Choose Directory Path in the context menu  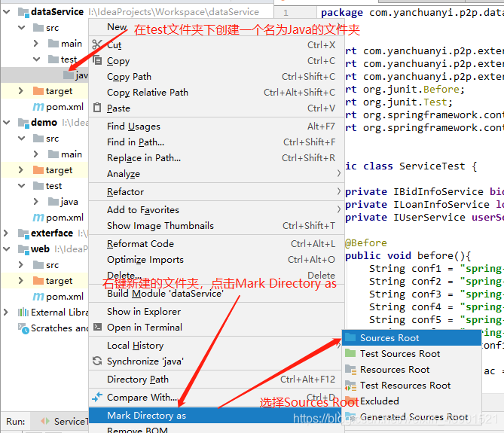216,380
